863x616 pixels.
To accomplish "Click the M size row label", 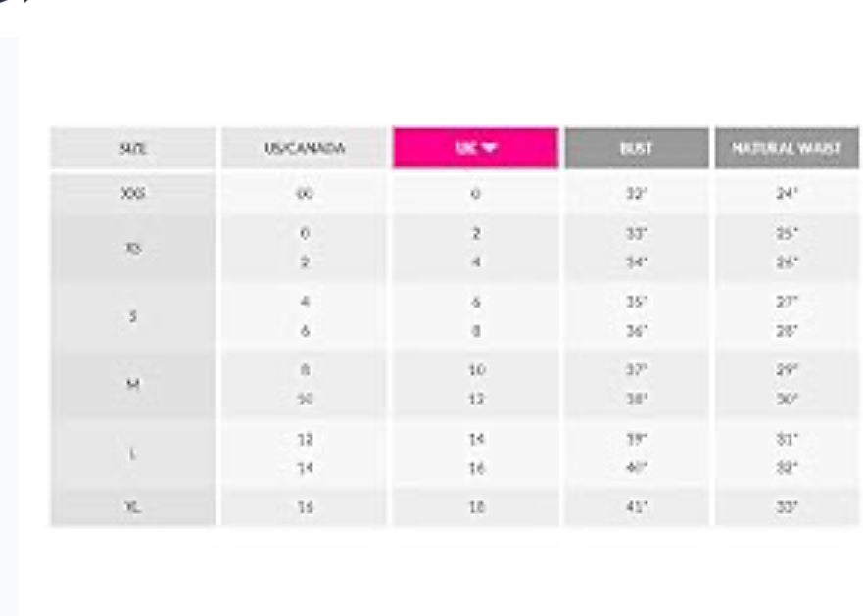I will [132, 384].
